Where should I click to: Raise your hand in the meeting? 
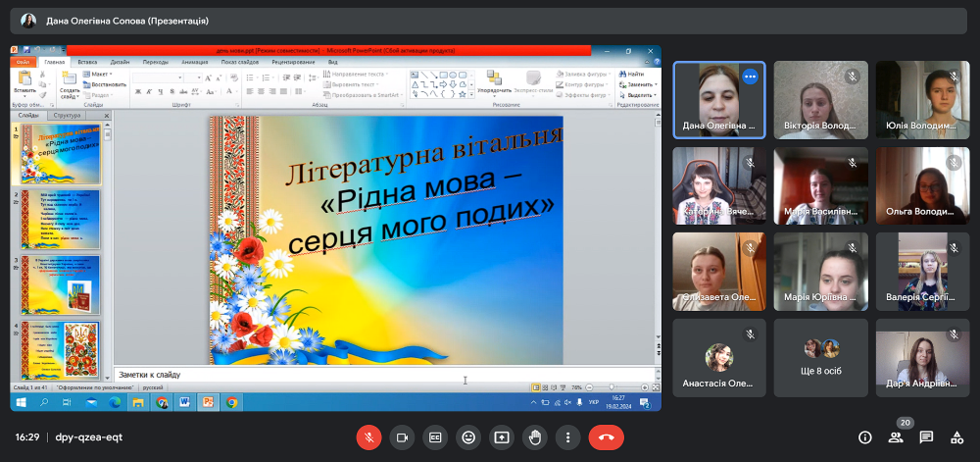pyautogui.click(x=535, y=437)
